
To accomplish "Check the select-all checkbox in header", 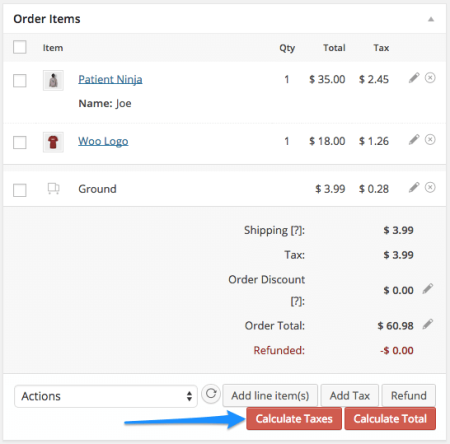I will click(x=20, y=47).
